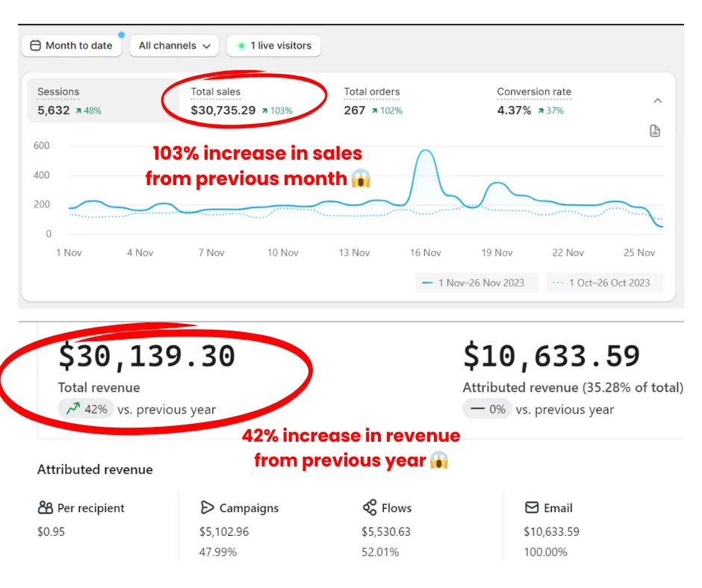Click the 16 Nov peak on the chart
702x588 pixels.
[x=426, y=151]
